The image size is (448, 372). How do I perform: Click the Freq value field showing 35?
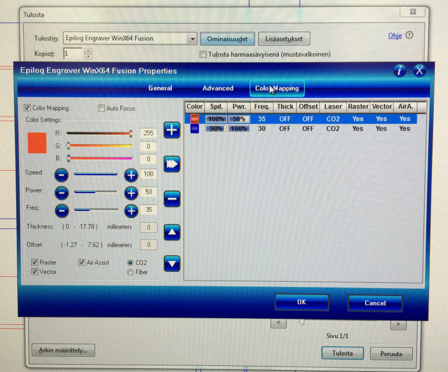[148, 210]
